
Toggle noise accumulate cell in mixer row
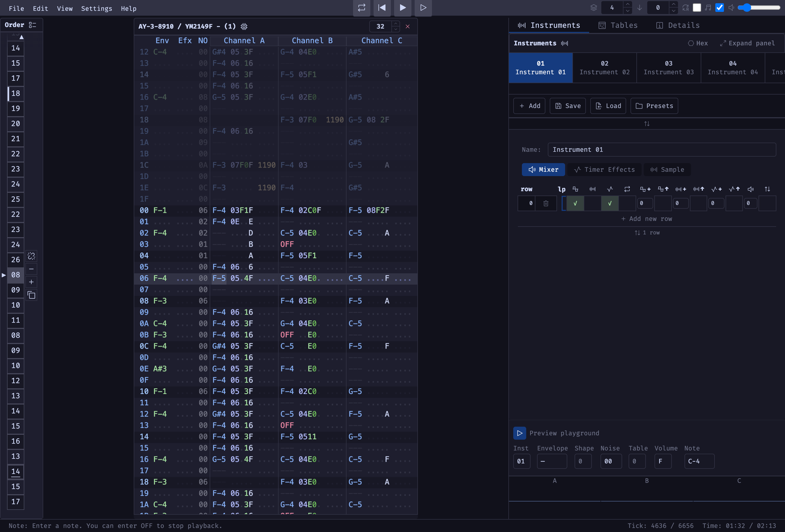click(698, 203)
